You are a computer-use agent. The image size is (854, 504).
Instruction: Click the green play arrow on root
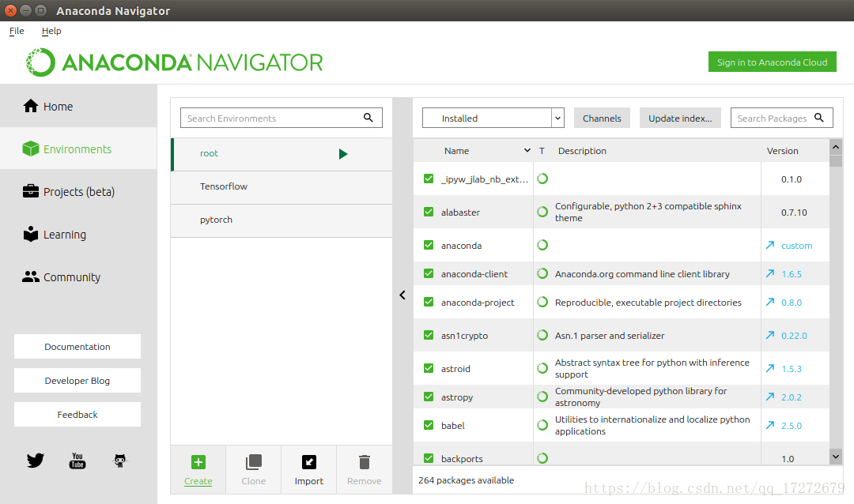tap(343, 154)
